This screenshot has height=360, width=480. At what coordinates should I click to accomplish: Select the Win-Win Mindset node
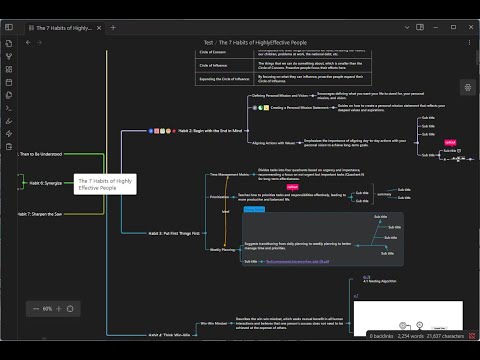tap(214, 323)
